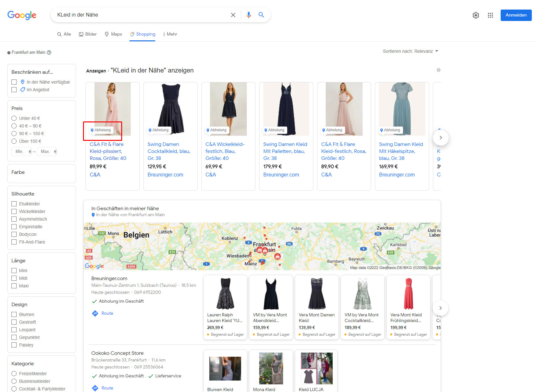Image resolution: width=542 pixels, height=392 pixels.
Task: Select Unter 40 € price range
Action: click(x=14, y=118)
